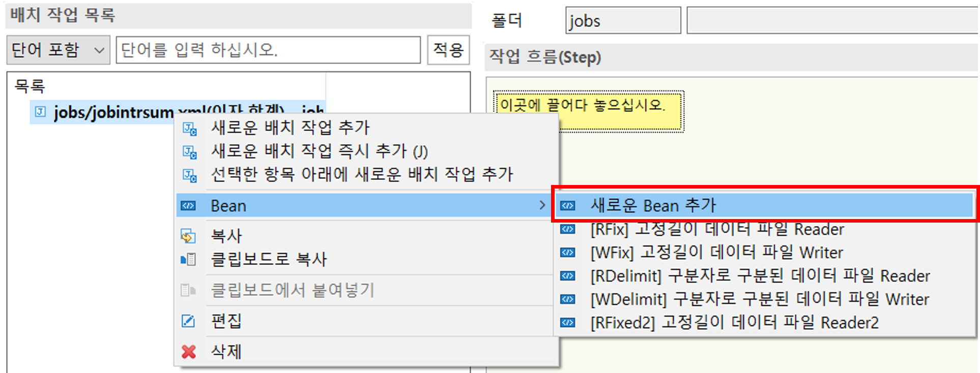Click the job file icon next to jobs/jobintrsum

coord(40,112)
